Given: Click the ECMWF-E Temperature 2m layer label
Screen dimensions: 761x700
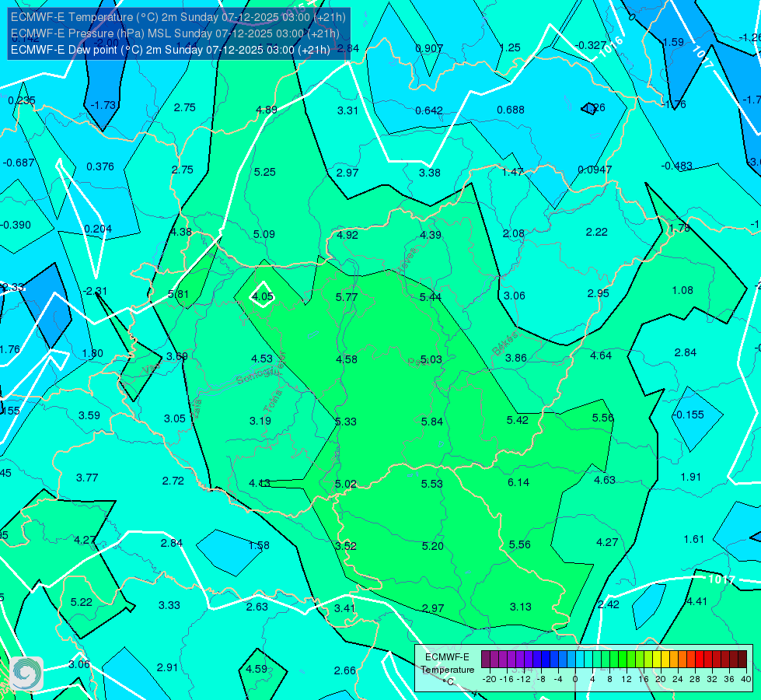Looking at the screenshot, I should click(x=178, y=17).
